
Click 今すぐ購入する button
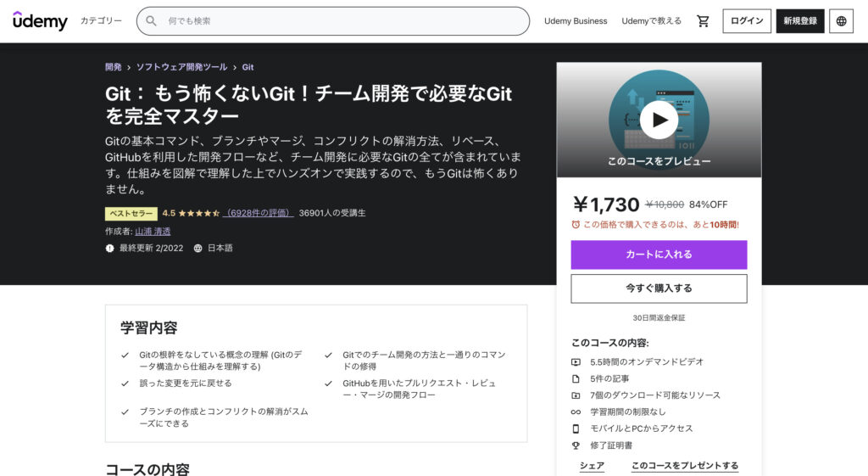[659, 288]
